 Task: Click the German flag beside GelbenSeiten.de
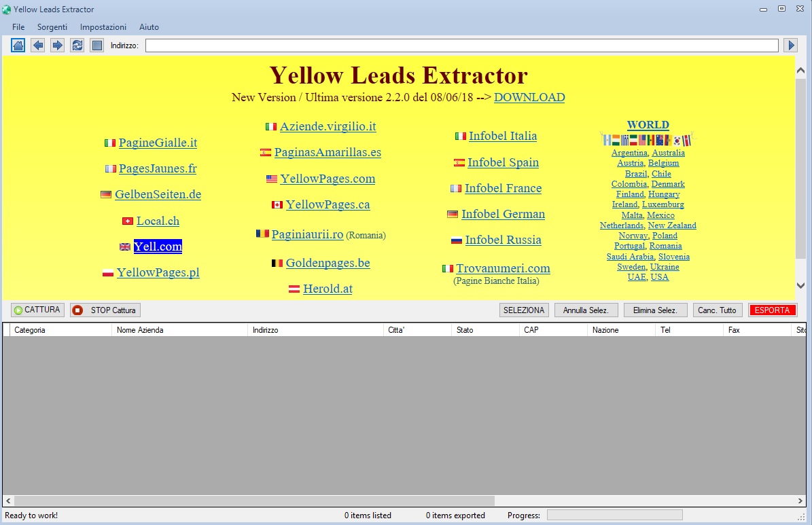106,195
